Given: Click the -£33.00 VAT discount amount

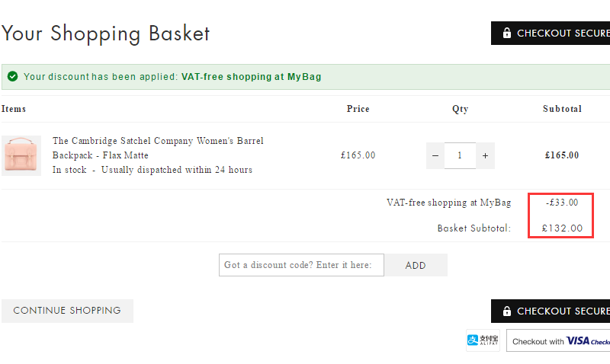Looking at the screenshot, I should pyautogui.click(x=562, y=203).
